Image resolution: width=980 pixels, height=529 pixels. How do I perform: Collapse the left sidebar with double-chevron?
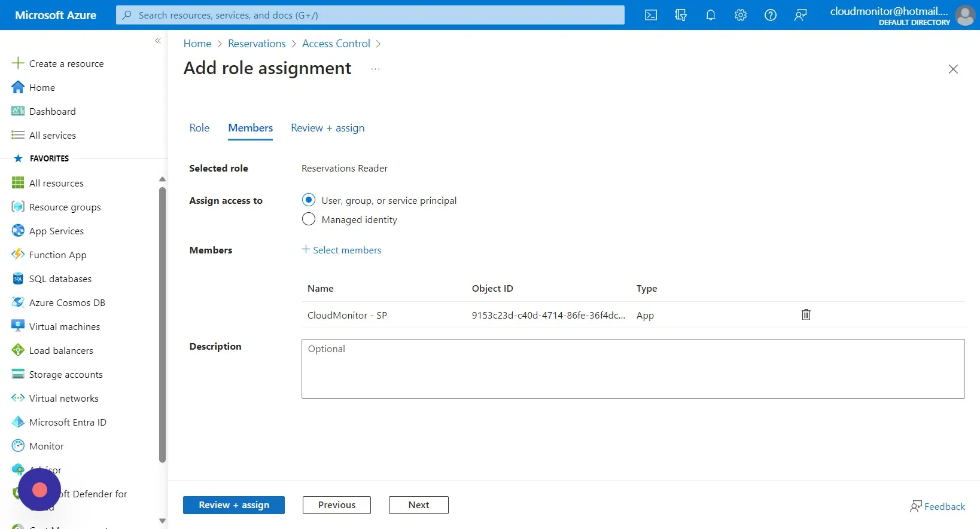pos(158,41)
